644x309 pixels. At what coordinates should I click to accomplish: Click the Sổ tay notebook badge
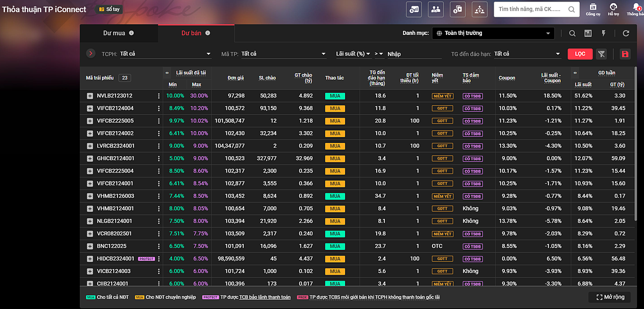coord(109,9)
